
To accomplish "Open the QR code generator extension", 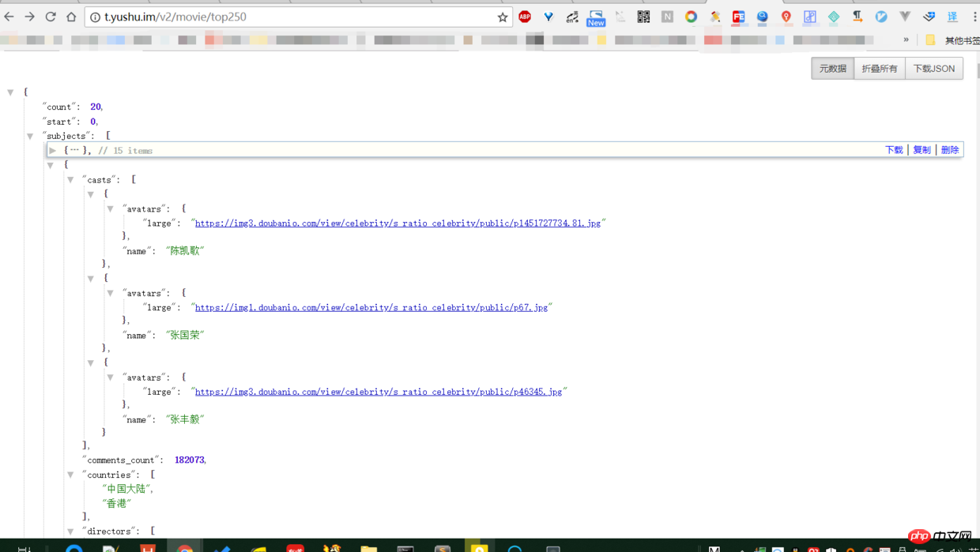I will tap(643, 17).
